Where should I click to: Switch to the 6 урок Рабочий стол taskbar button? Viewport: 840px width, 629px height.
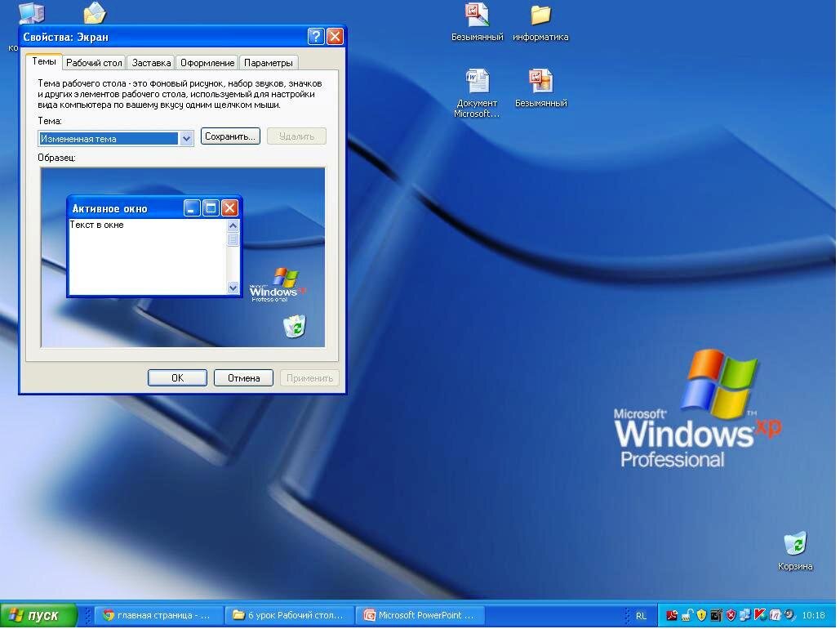[x=289, y=615]
